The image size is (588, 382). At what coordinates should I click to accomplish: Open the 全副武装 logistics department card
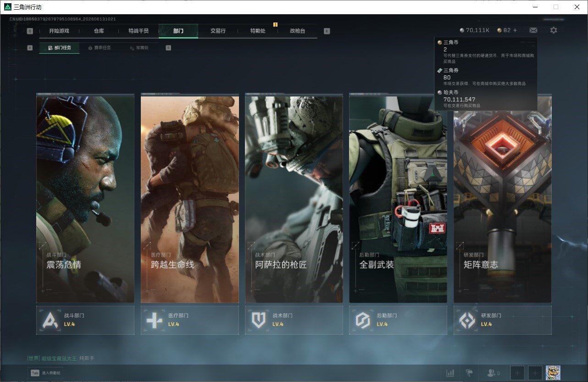click(x=398, y=199)
